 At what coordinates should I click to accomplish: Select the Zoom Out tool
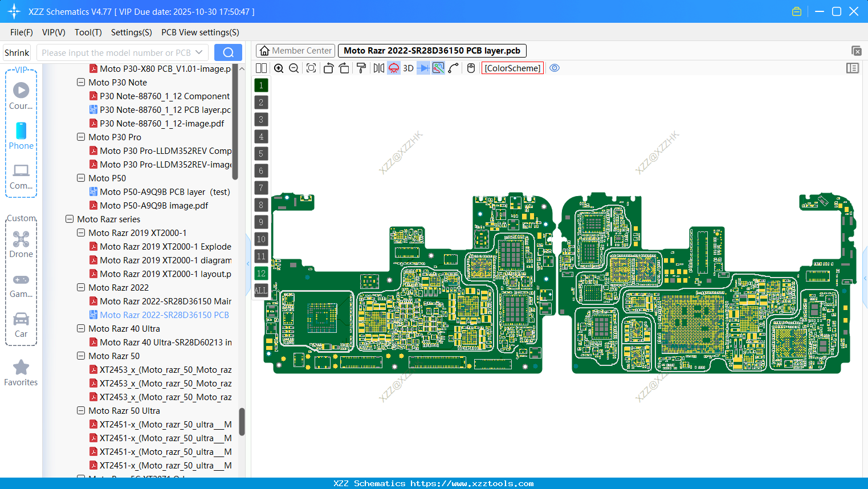(294, 68)
